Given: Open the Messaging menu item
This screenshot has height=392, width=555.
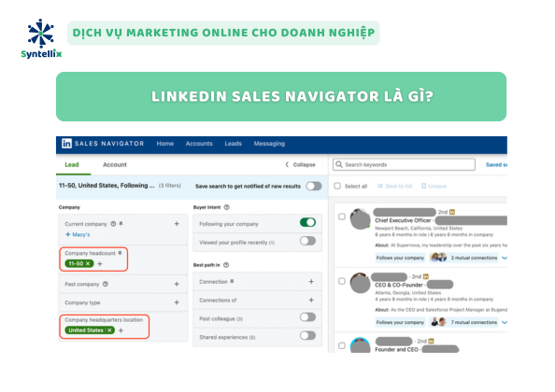Looking at the screenshot, I should click(269, 144).
